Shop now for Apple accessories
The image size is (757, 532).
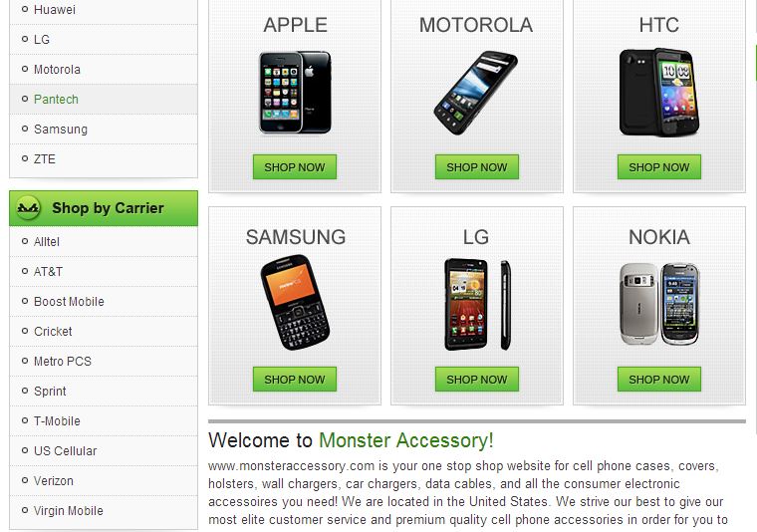(x=295, y=167)
